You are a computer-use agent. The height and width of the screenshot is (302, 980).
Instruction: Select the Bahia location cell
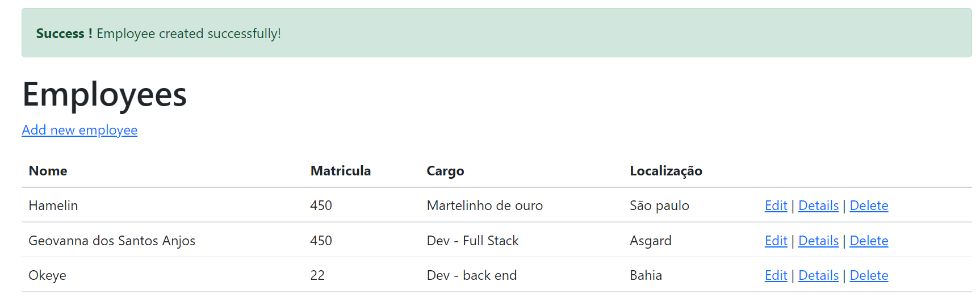point(646,275)
